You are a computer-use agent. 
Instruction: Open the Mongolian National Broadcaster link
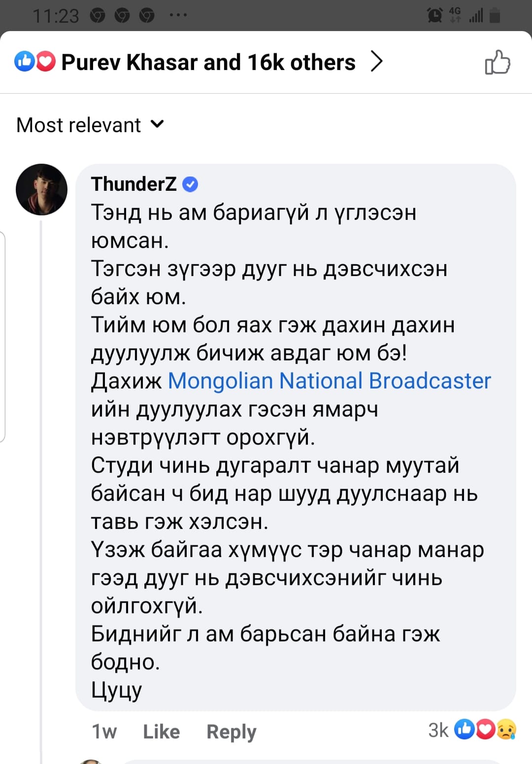point(330,381)
